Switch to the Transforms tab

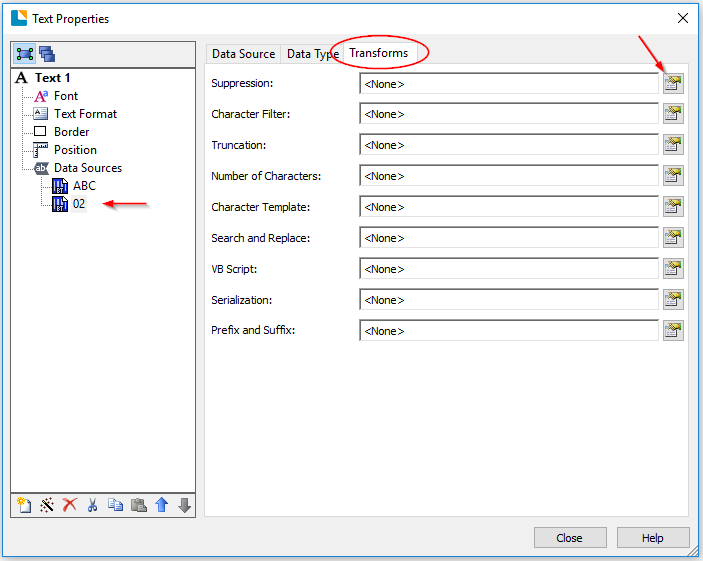click(x=379, y=53)
